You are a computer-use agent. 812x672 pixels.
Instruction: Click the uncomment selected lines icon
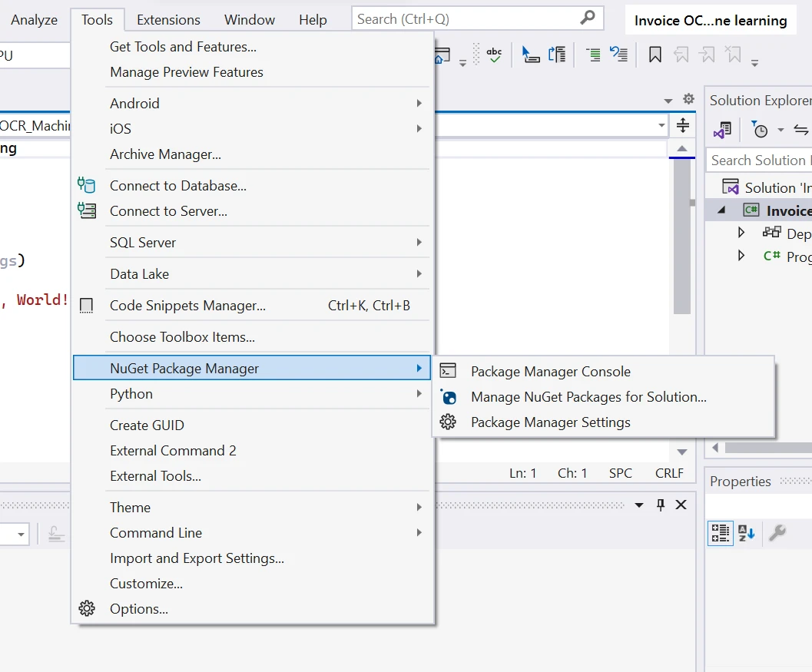(x=618, y=55)
